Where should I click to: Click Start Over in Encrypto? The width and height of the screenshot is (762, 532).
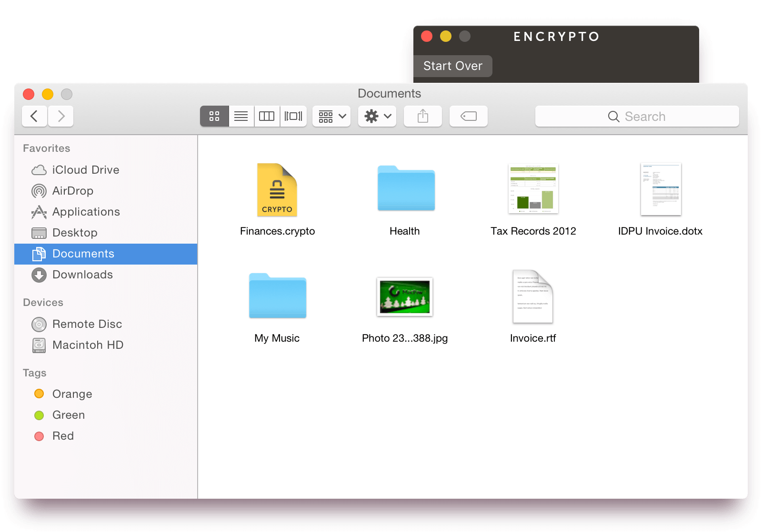452,66
